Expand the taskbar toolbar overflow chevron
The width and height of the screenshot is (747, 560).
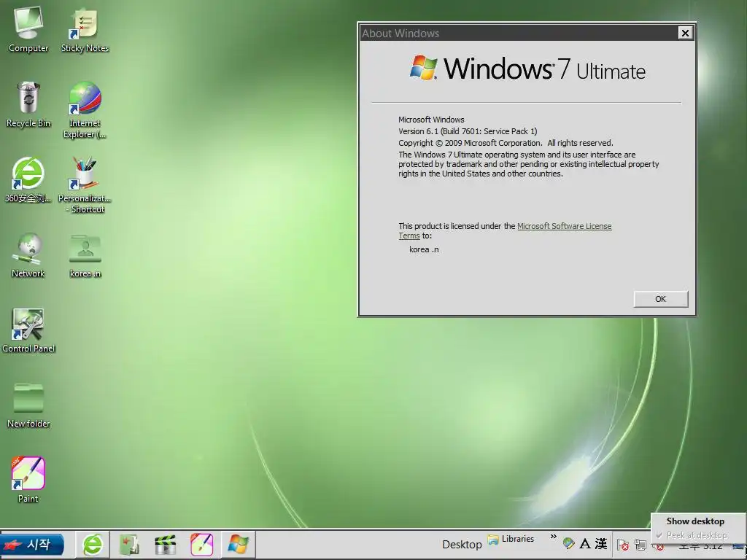click(553, 537)
